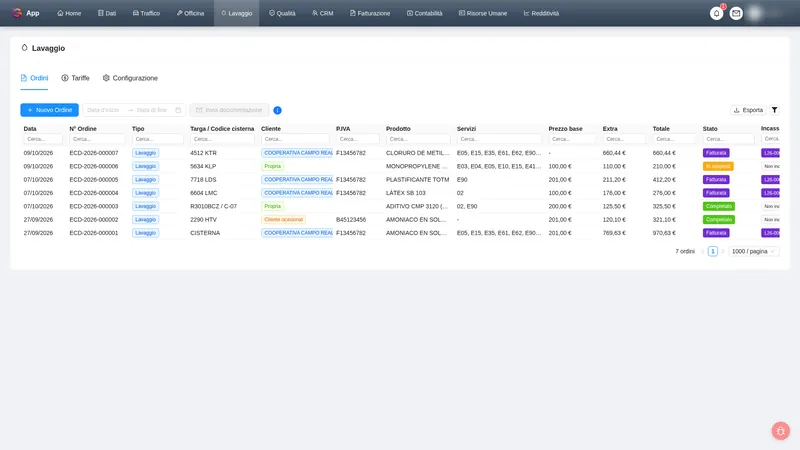The height and width of the screenshot is (450, 800).
Task: Focus the Targa / Codice cisterna search field
Action: click(x=222, y=139)
